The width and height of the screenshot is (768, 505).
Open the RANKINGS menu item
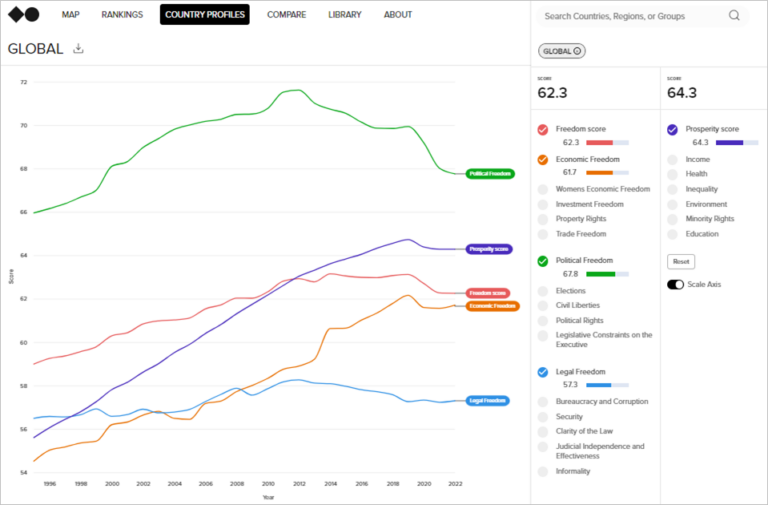pos(122,15)
